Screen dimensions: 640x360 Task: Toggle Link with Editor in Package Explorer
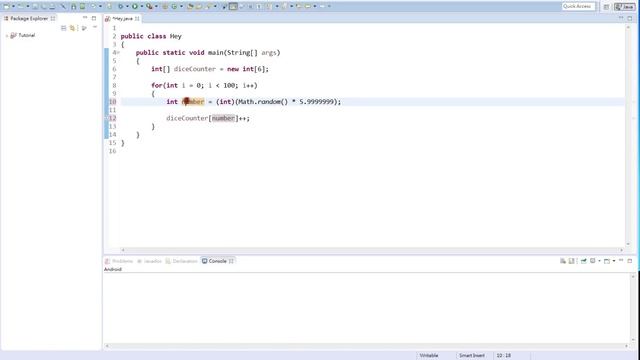coord(73,28)
